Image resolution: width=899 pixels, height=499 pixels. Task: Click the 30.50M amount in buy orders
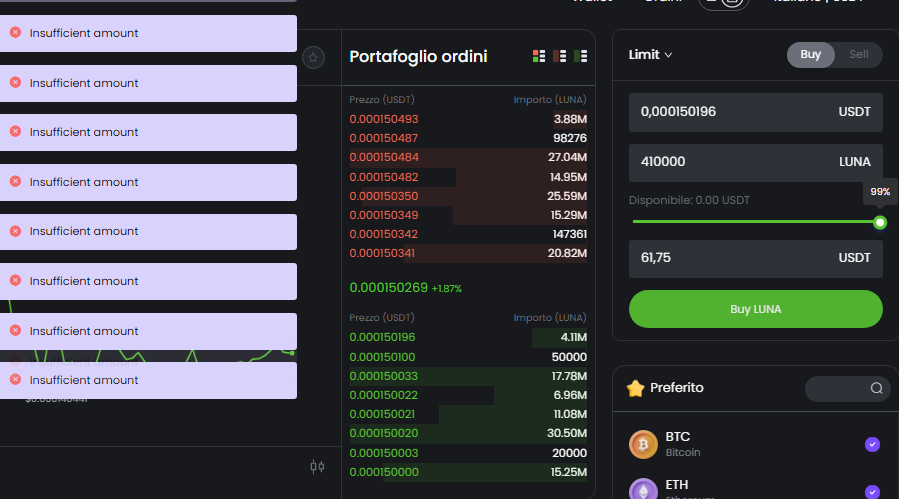coord(566,433)
